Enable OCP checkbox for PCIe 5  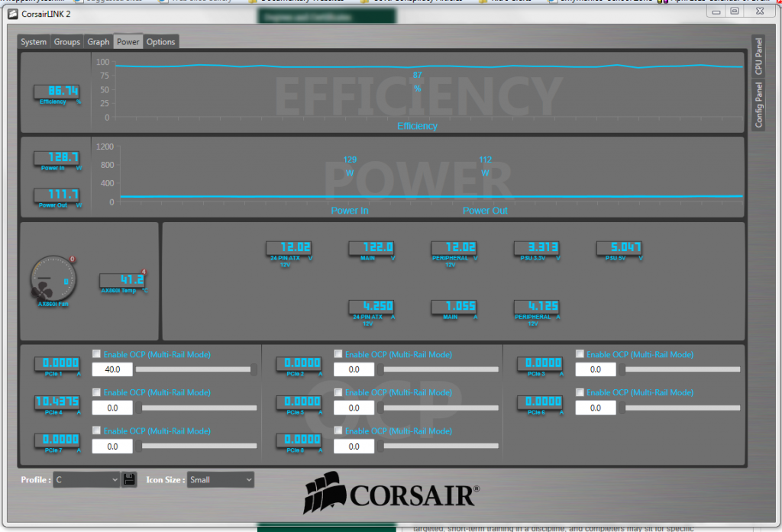pos(338,392)
